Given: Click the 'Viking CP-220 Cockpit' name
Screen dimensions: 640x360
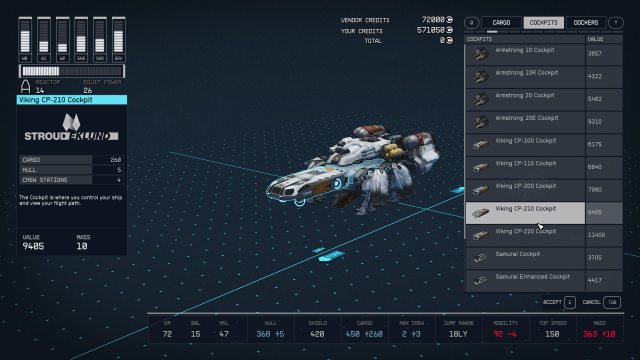Looking at the screenshot, I should pyautogui.click(x=526, y=231).
